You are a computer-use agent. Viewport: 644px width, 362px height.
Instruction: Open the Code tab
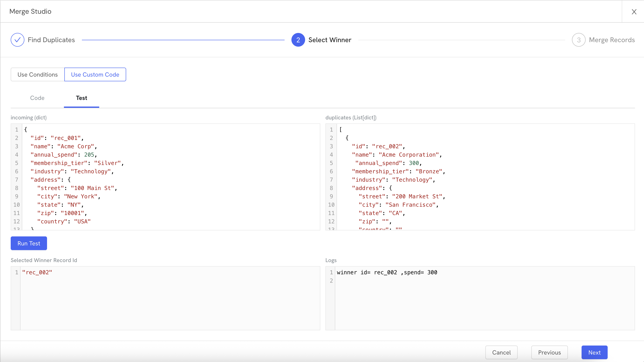click(x=37, y=98)
